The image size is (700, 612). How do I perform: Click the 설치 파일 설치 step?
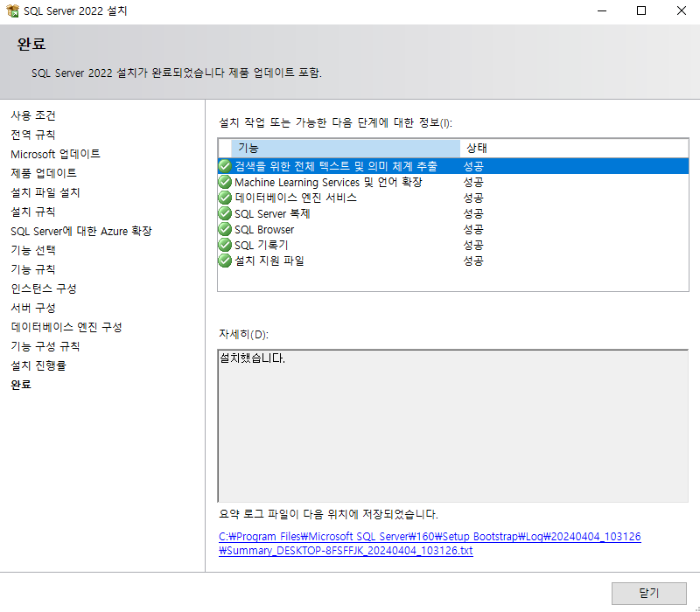click(45, 192)
